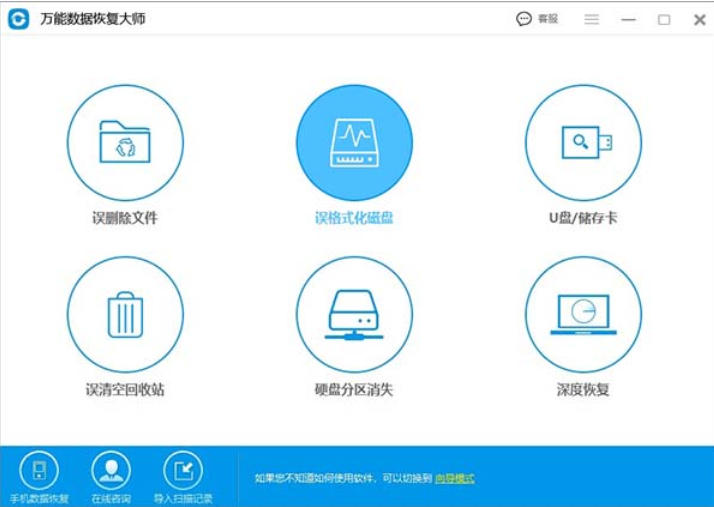
Task: Click the 客服 text in title bar
Action: click(x=548, y=19)
